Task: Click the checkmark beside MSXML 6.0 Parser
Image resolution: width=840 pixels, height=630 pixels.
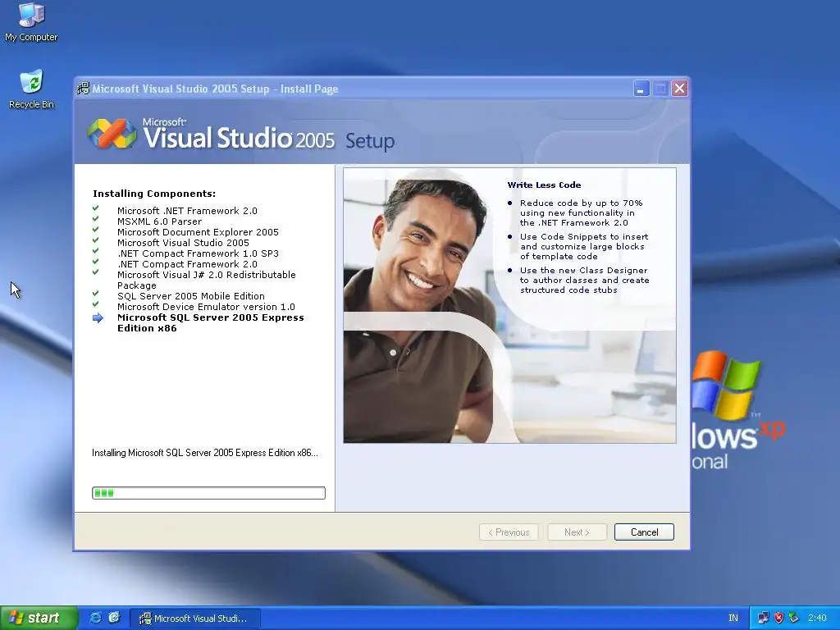Action: [95, 219]
